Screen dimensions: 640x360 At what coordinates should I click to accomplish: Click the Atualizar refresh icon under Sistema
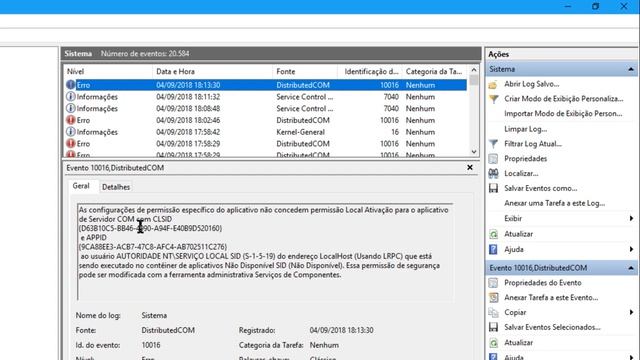(x=493, y=234)
